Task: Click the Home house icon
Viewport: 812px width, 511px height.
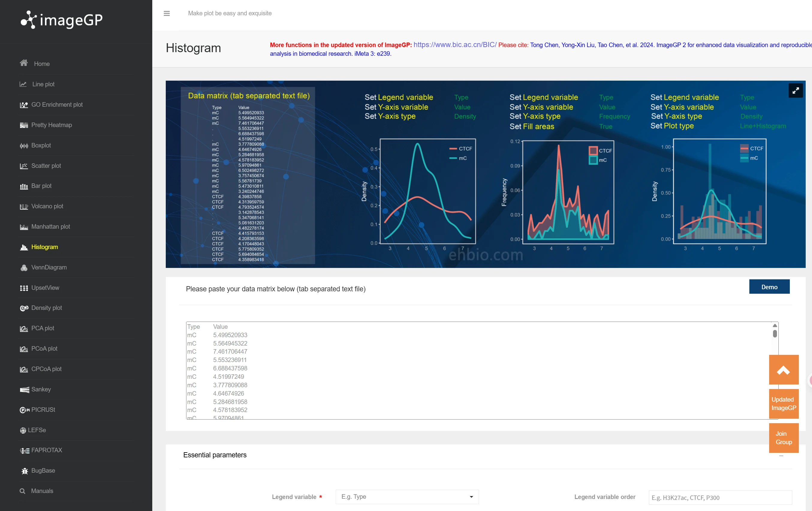Action: tap(24, 63)
